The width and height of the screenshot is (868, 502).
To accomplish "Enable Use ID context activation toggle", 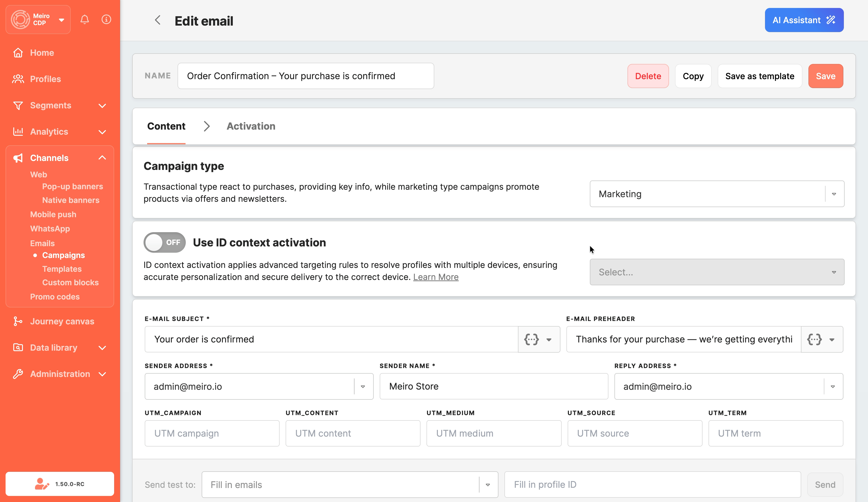I will coord(164,242).
